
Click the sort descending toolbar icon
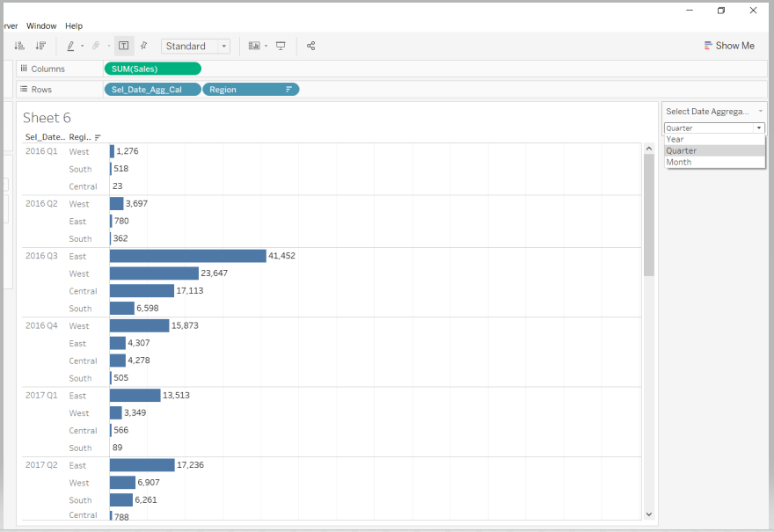click(40, 46)
